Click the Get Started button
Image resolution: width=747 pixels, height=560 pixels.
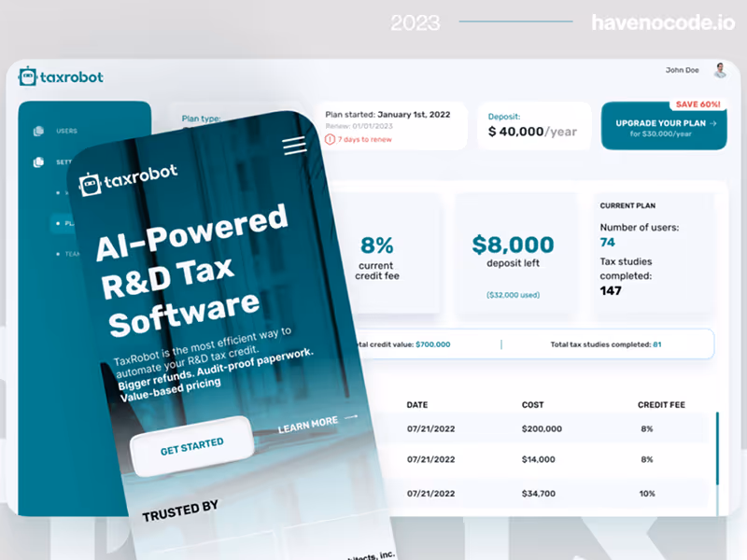pos(191,446)
